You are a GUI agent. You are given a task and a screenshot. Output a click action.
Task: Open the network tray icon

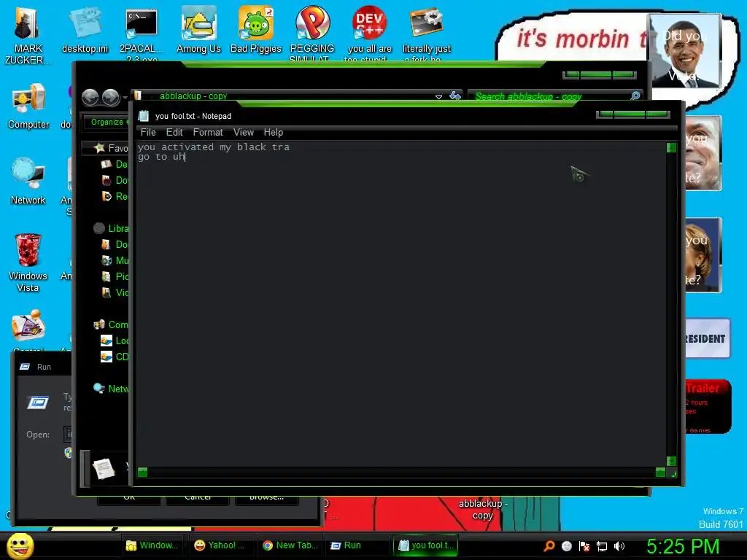click(602, 546)
